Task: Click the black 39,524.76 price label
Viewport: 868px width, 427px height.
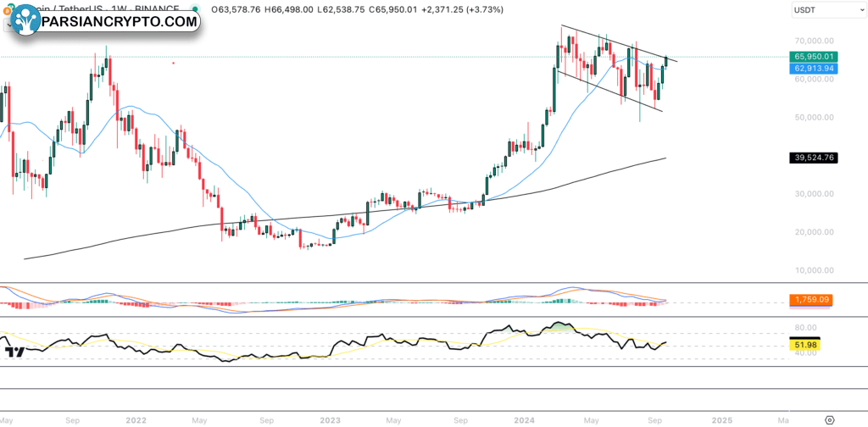Action: coord(814,158)
